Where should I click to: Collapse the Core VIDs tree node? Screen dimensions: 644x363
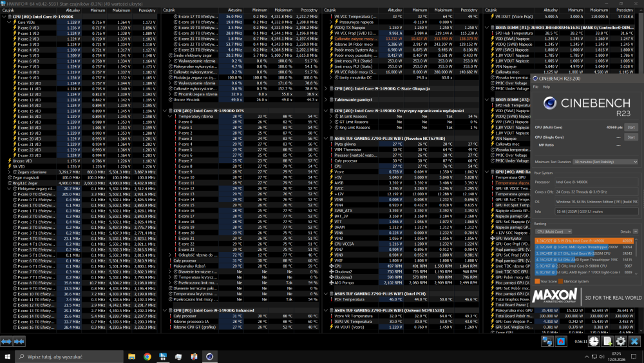tap(9, 22)
